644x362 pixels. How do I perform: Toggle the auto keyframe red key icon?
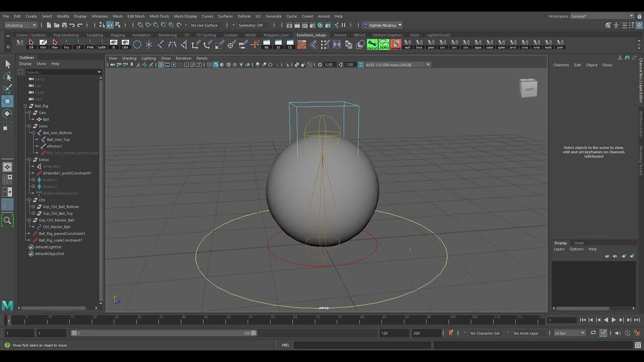pos(451,332)
